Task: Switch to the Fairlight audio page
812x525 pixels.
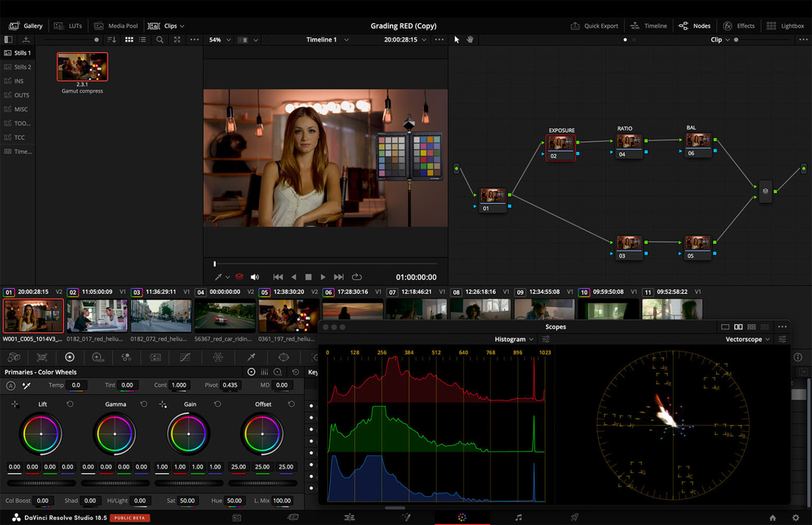Action: tap(519, 517)
